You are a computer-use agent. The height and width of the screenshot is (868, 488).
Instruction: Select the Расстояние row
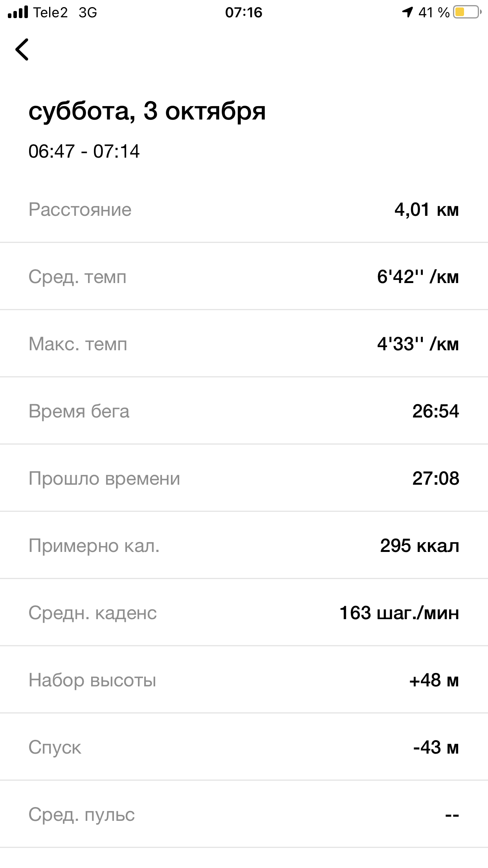coord(244,210)
